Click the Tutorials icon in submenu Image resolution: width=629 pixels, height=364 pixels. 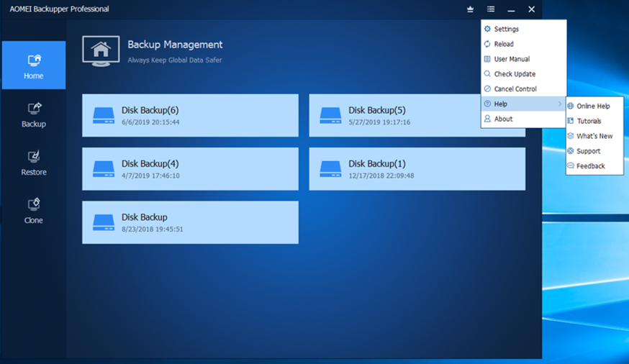tap(571, 121)
